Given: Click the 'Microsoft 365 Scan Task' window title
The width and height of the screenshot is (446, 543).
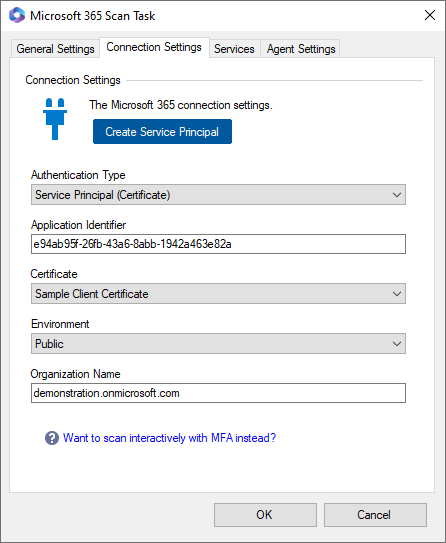Looking at the screenshot, I should pos(92,16).
